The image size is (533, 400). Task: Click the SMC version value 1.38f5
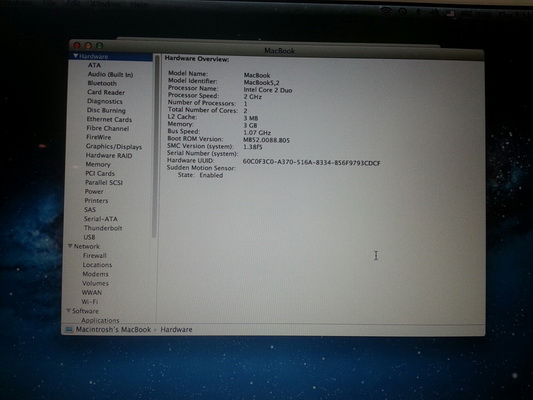coord(253,147)
